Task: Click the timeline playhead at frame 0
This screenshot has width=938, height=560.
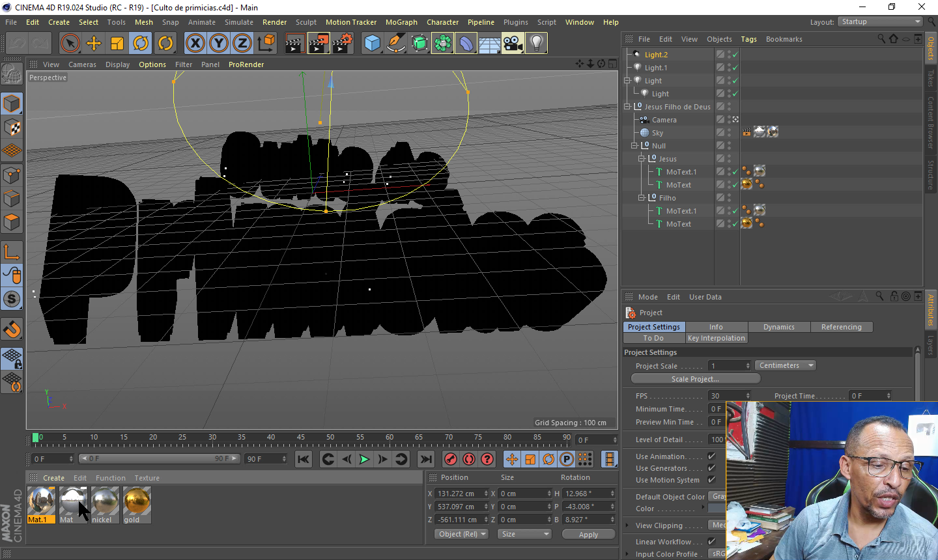Action: tap(36, 438)
